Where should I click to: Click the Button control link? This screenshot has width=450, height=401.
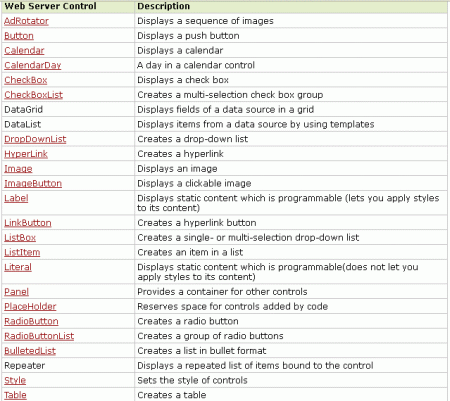(x=19, y=36)
